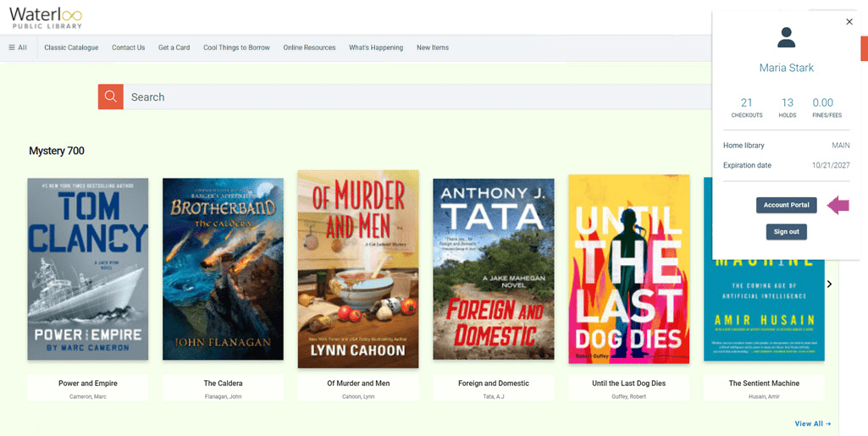
Task: Sign out of the account
Action: pyautogui.click(x=786, y=232)
